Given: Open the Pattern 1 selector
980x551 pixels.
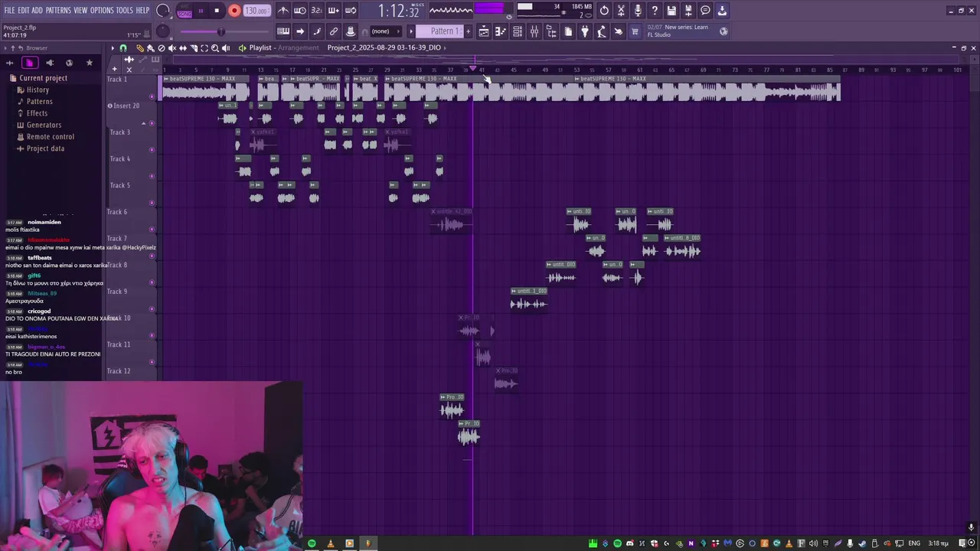Looking at the screenshot, I should point(441,31).
